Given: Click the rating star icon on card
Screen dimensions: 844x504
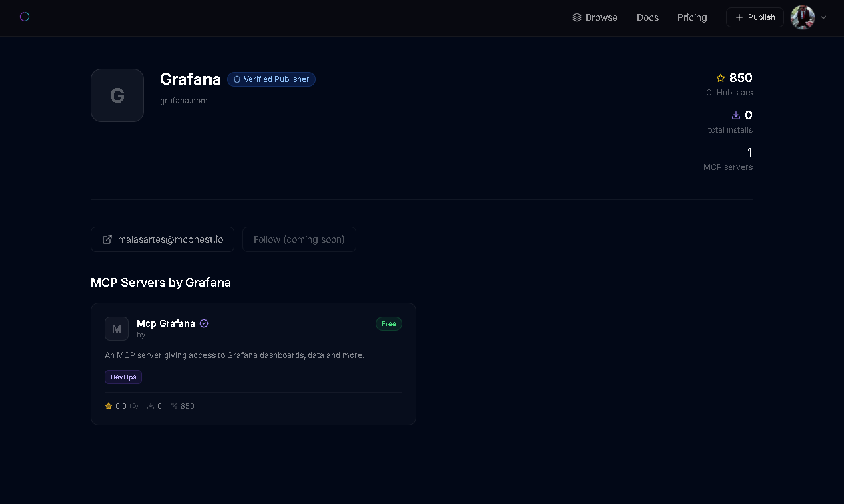Looking at the screenshot, I should 109,406.
